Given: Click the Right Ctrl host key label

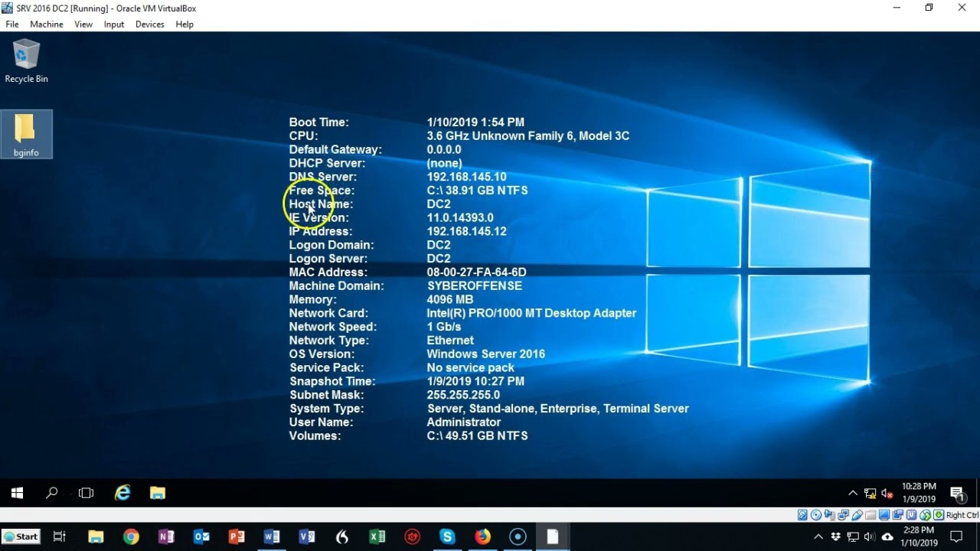Looking at the screenshot, I should (x=962, y=515).
